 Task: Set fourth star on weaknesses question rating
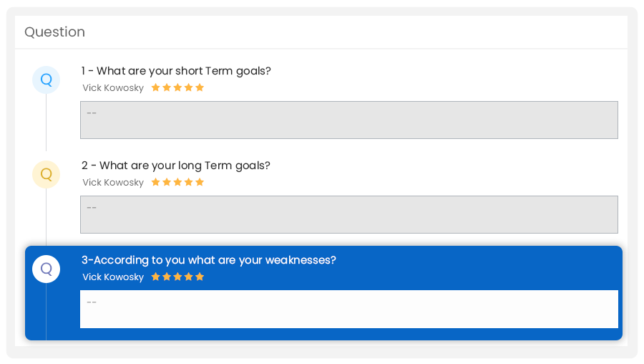click(x=188, y=277)
